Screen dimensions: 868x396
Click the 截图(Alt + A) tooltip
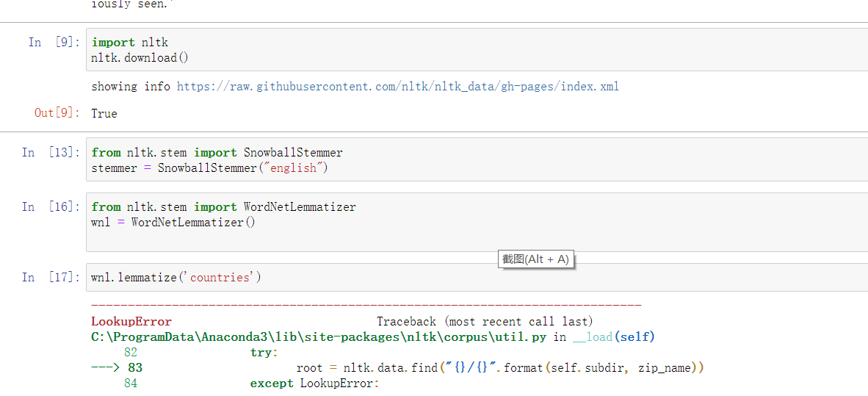(535, 259)
